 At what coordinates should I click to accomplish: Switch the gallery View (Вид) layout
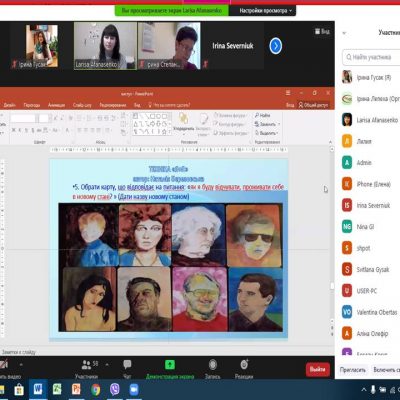(322, 31)
